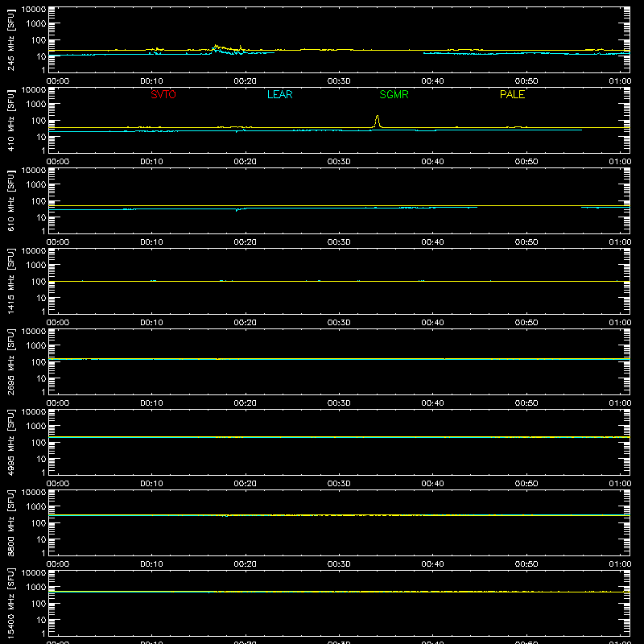Click the green SGMR station label

[394, 94]
